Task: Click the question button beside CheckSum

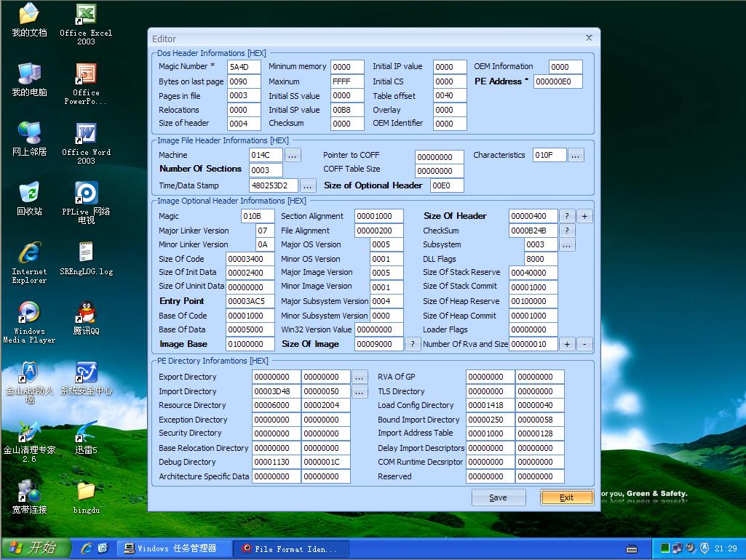Action: (566, 231)
